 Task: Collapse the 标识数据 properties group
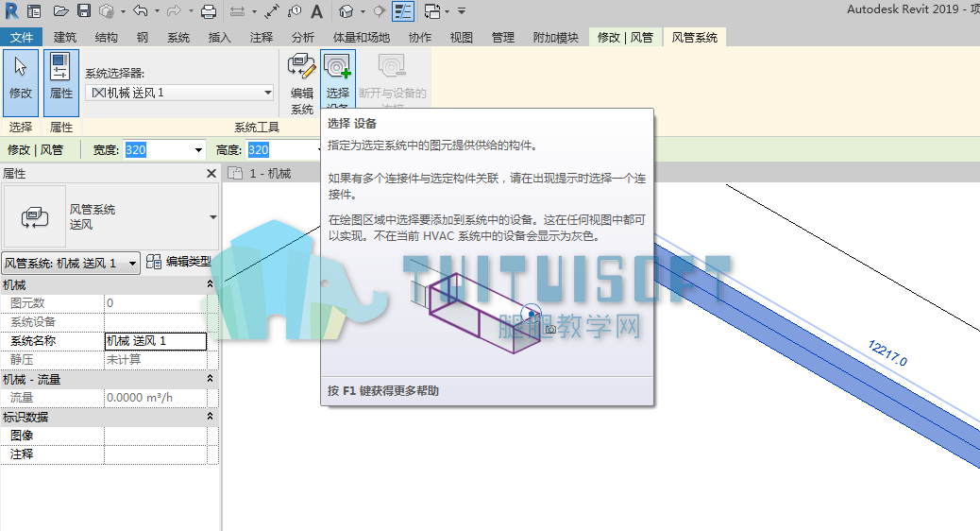[x=210, y=417]
